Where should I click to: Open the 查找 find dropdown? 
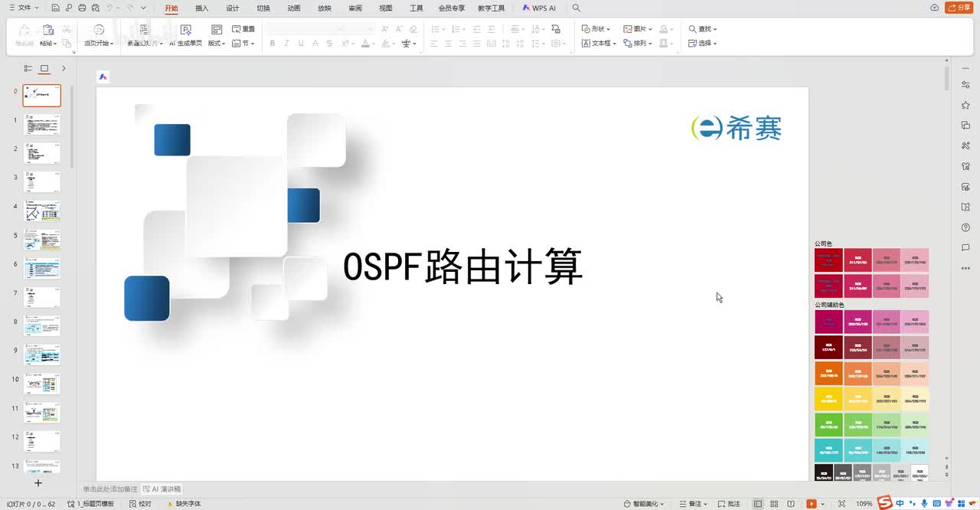(x=703, y=29)
